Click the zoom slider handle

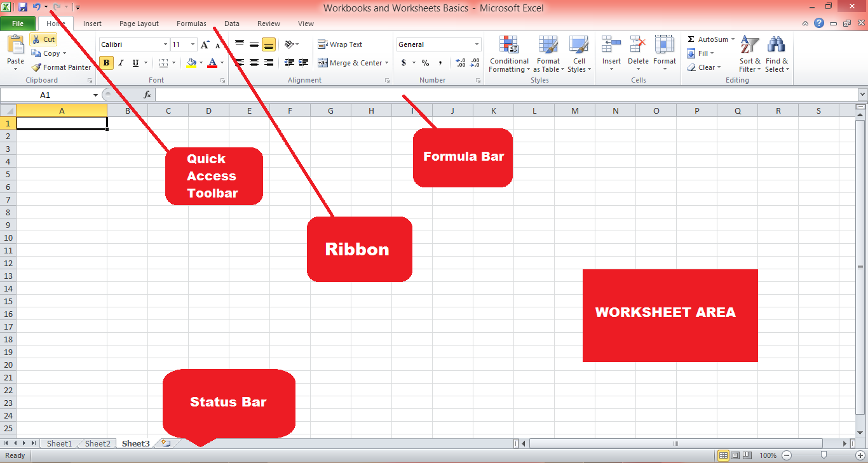click(x=824, y=455)
